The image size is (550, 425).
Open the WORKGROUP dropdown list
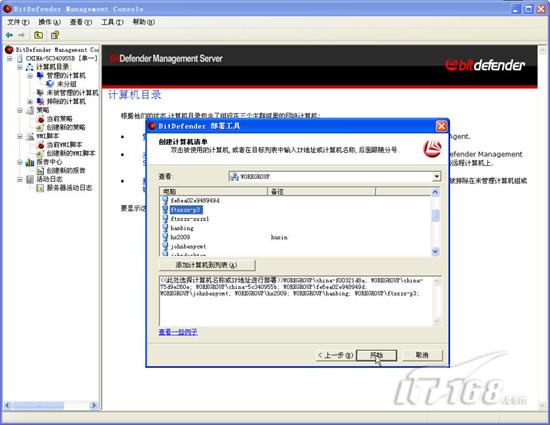436,176
